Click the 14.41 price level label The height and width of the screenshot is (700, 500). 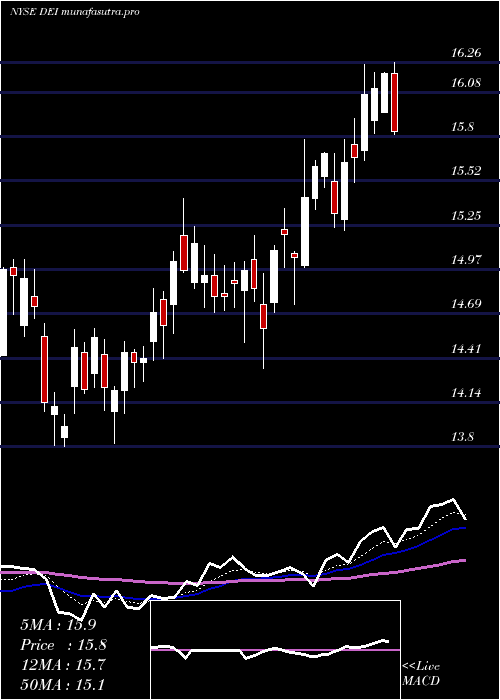click(x=466, y=348)
